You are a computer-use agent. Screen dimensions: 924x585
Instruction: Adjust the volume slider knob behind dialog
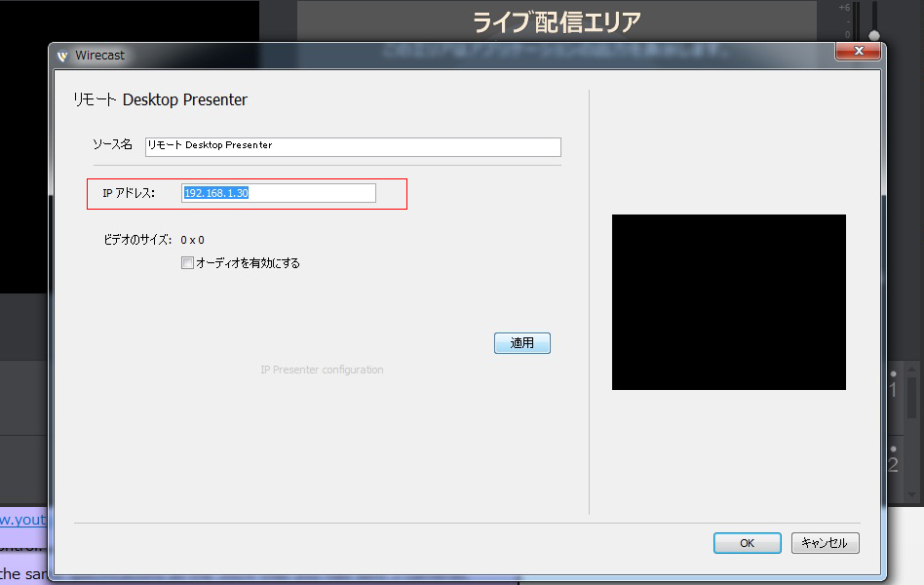click(x=874, y=35)
